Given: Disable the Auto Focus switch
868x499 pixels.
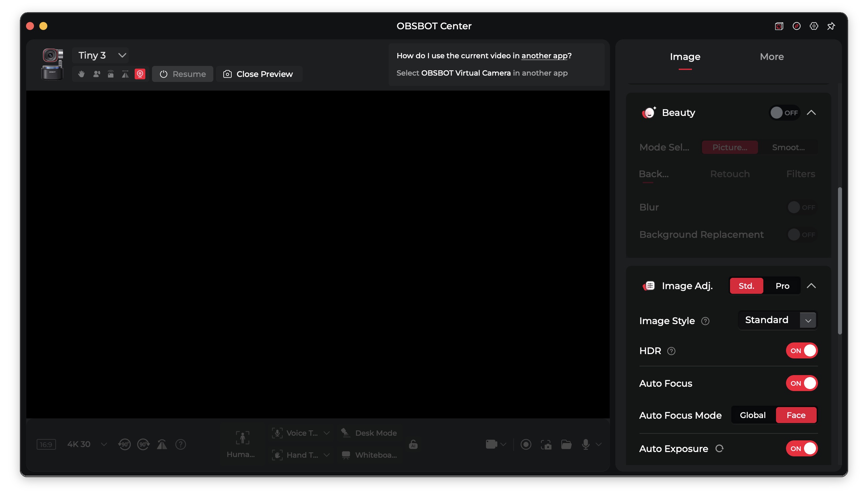Looking at the screenshot, I should pos(801,383).
